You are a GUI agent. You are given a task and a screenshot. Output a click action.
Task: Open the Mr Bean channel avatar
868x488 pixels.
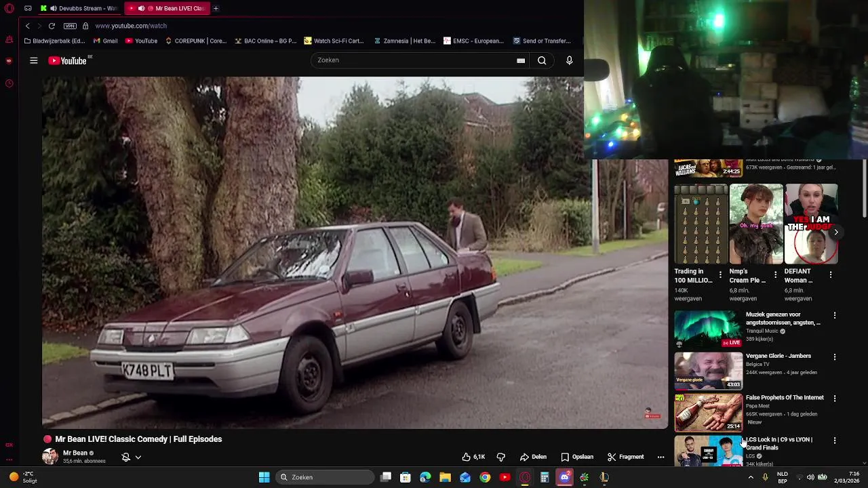tap(50, 456)
